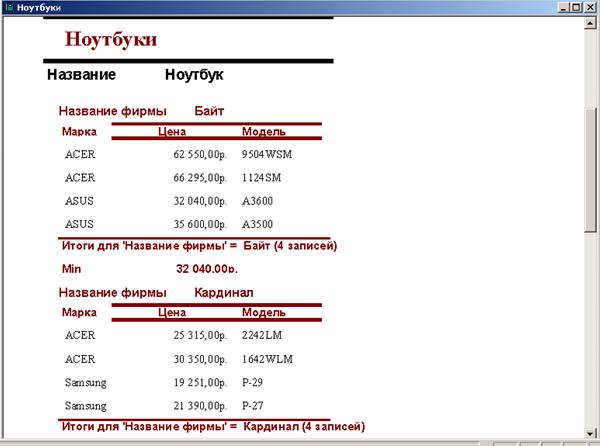The image size is (600, 446).
Task: Click ACER in the 2242LM row
Action: tap(80, 335)
